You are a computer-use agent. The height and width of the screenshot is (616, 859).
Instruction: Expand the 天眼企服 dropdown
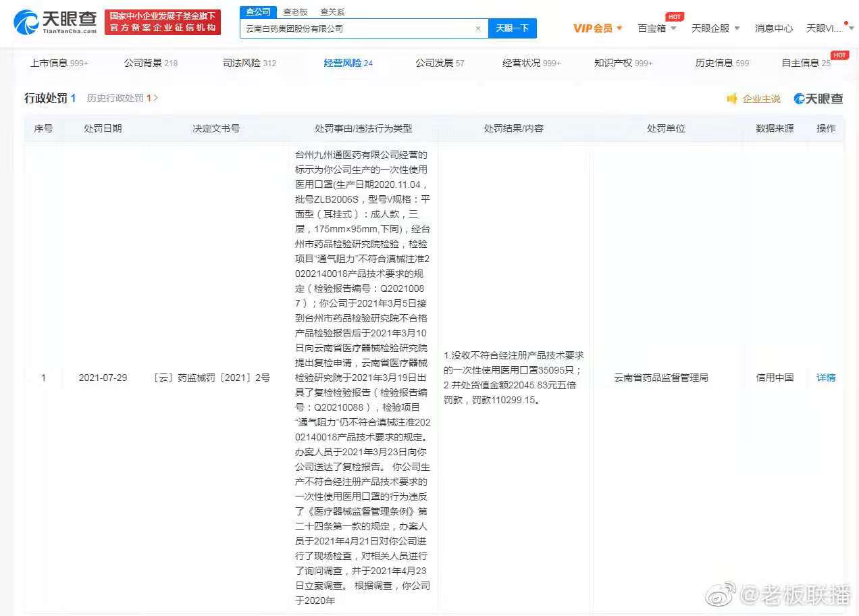716,28
